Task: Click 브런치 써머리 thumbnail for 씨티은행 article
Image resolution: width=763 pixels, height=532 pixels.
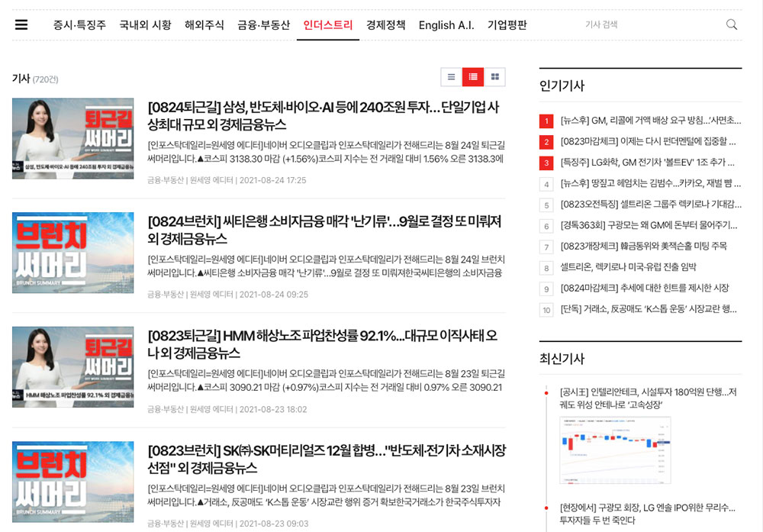Action: 73,253
